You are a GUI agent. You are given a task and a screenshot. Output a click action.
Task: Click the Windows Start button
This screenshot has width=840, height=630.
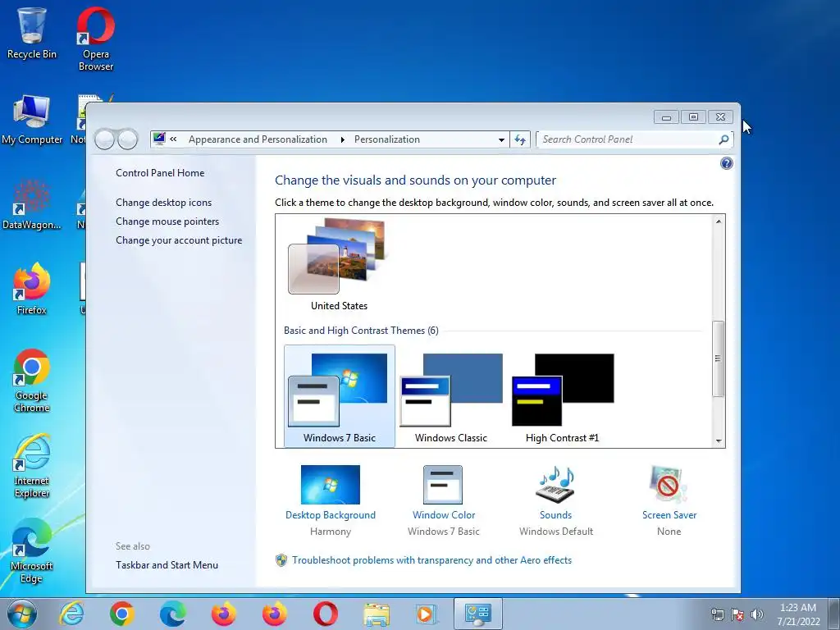coord(22,614)
